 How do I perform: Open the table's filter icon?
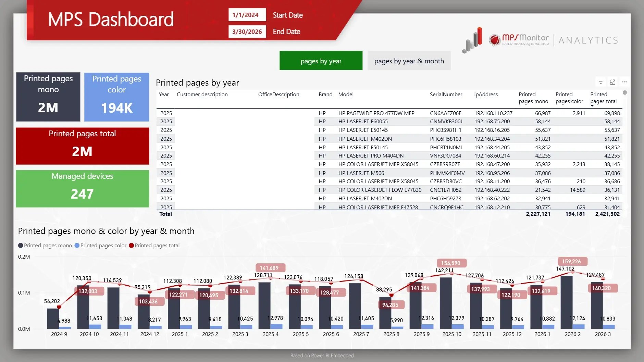pos(600,82)
